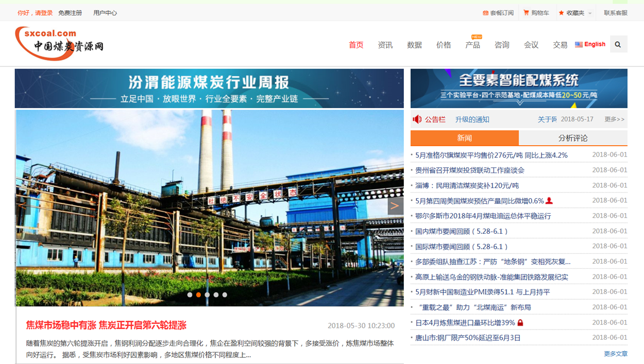Switch to the 分析评论 tab
Viewport: 644px width, 364px height.
pos(572,138)
